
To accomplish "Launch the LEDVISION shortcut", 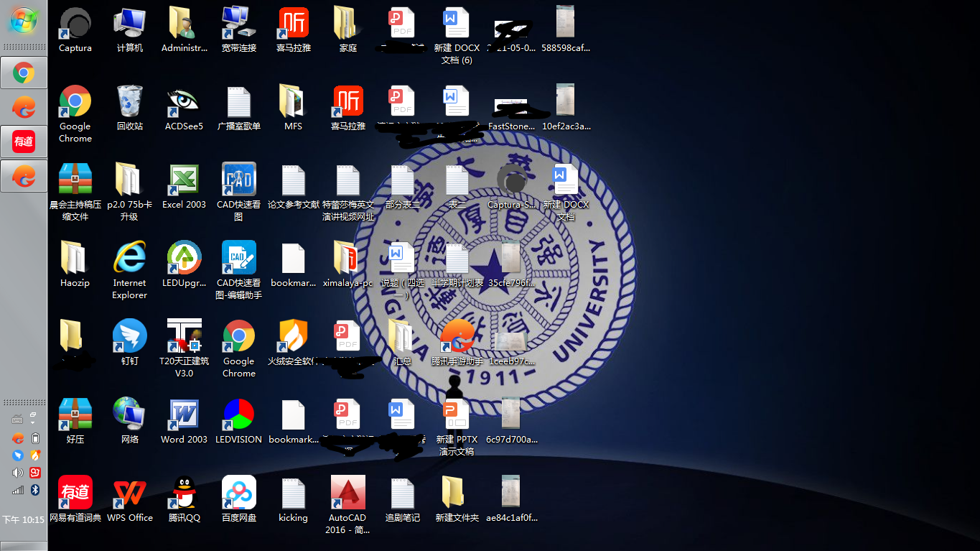I will click(239, 422).
